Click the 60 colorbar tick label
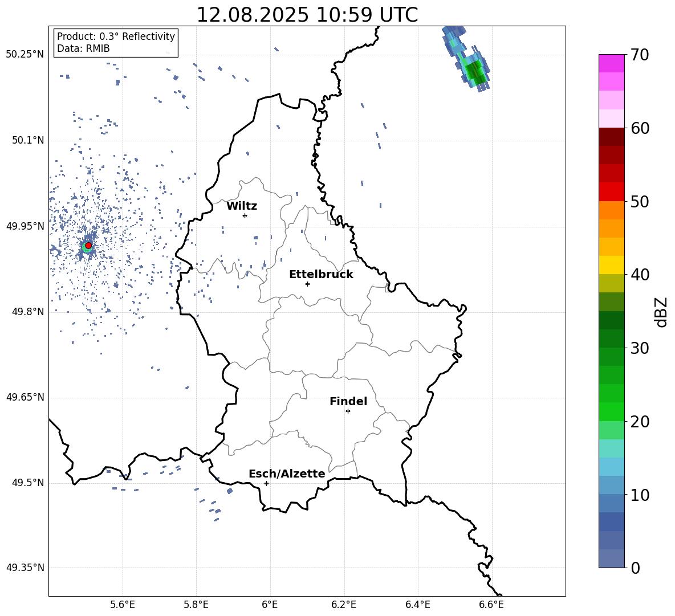Viewport: 675px width, 616px height. click(x=640, y=128)
